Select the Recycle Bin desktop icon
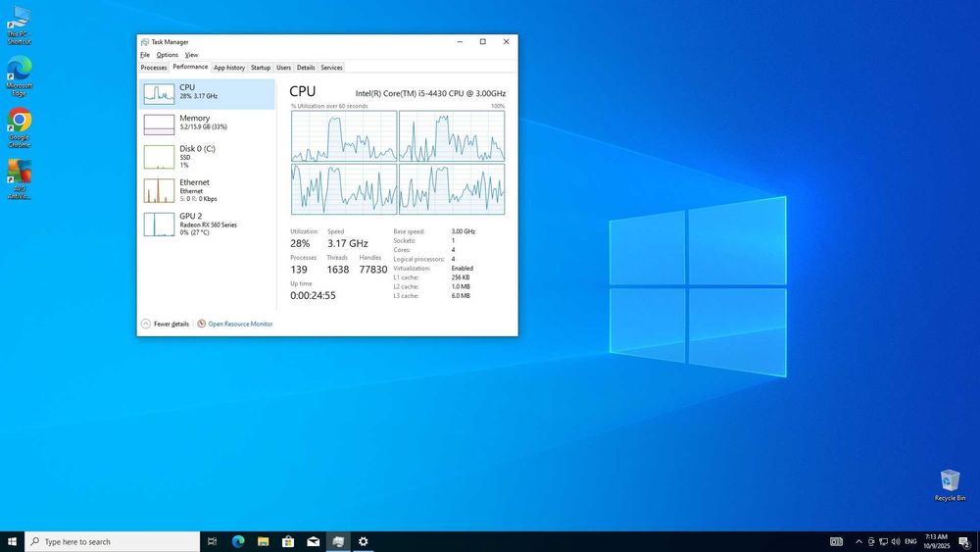This screenshot has width=980, height=552. click(x=950, y=485)
